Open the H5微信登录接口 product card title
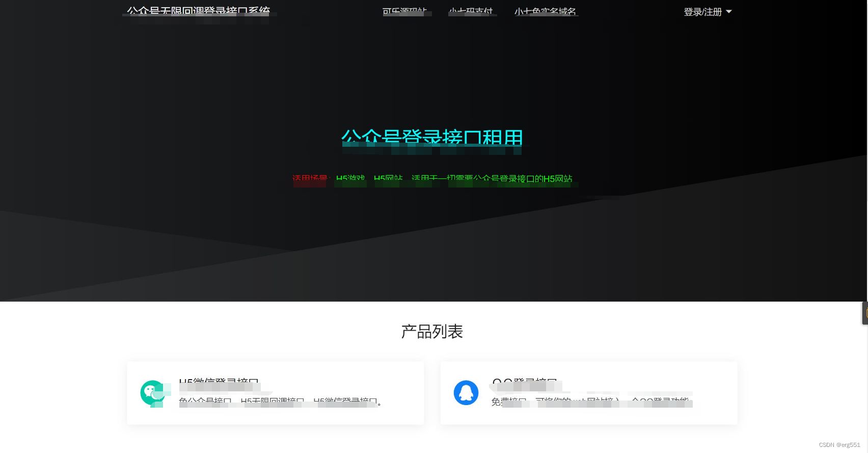 219,383
